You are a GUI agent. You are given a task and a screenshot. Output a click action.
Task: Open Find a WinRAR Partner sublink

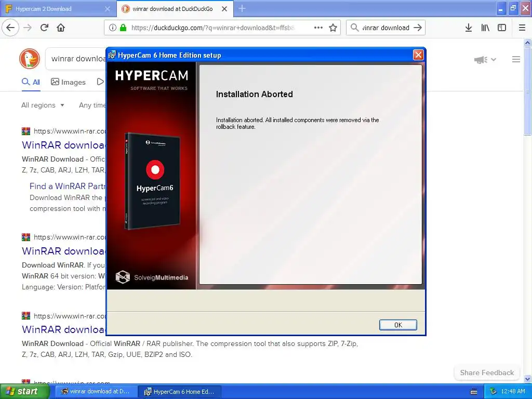pos(68,186)
